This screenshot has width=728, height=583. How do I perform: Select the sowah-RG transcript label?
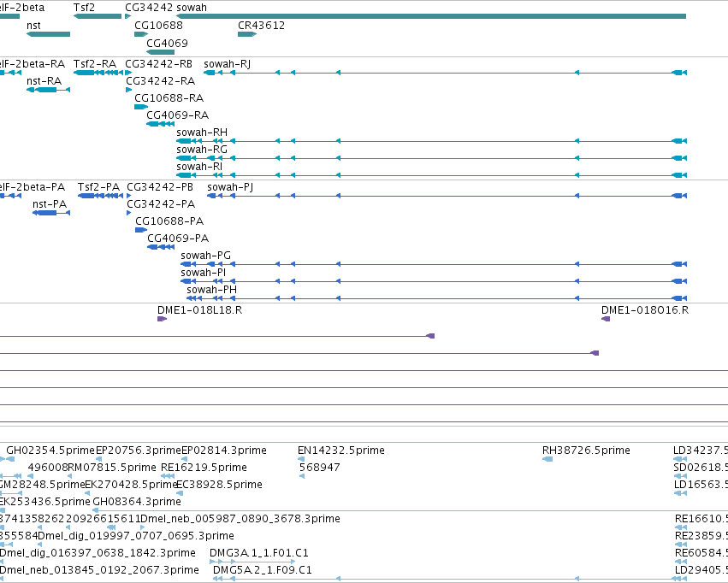coord(202,150)
